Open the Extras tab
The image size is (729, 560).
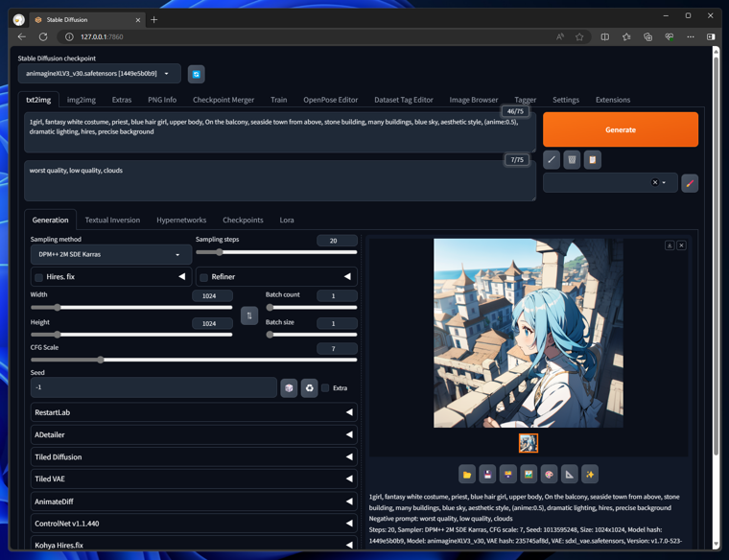[122, 100]
